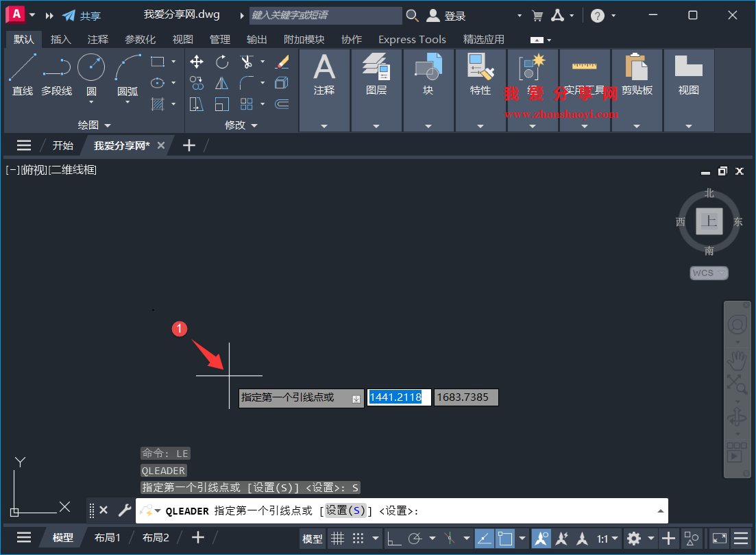Expand command line history arrow
This screenshot has height=555, width=756.
point(661,510)
